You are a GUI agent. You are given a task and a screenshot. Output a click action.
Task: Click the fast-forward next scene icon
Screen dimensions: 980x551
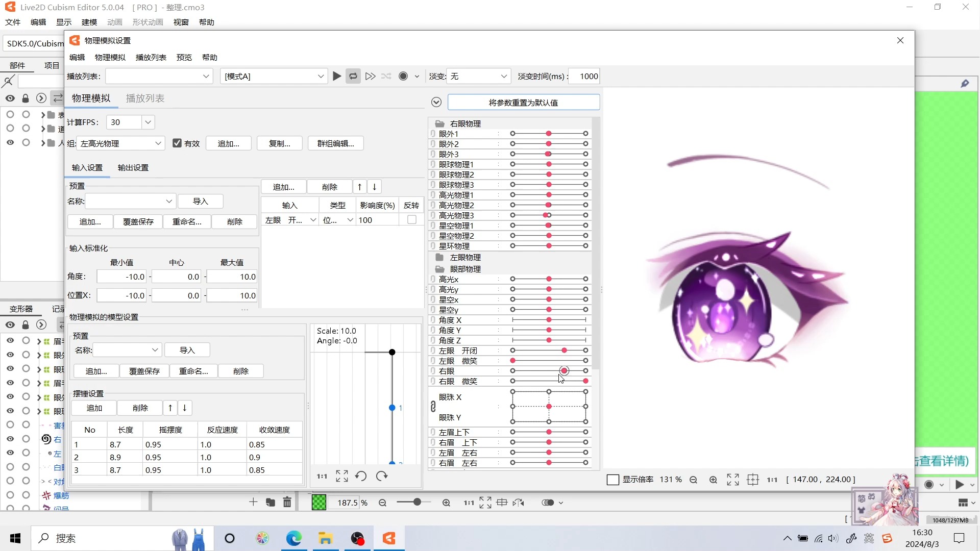point(371,77)
